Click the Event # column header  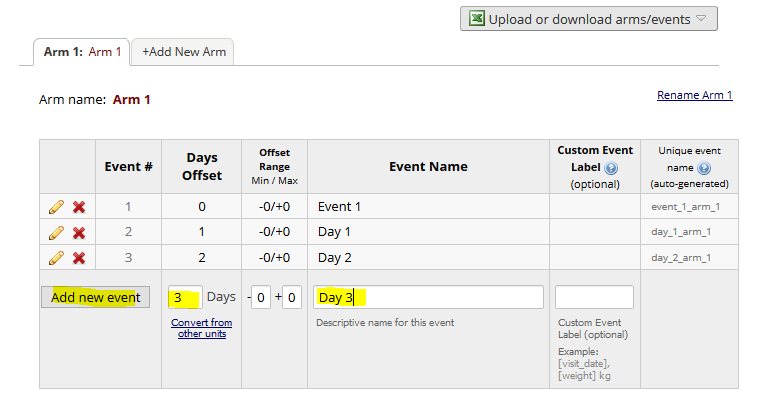pyautogui.click(x=128, y=166)
